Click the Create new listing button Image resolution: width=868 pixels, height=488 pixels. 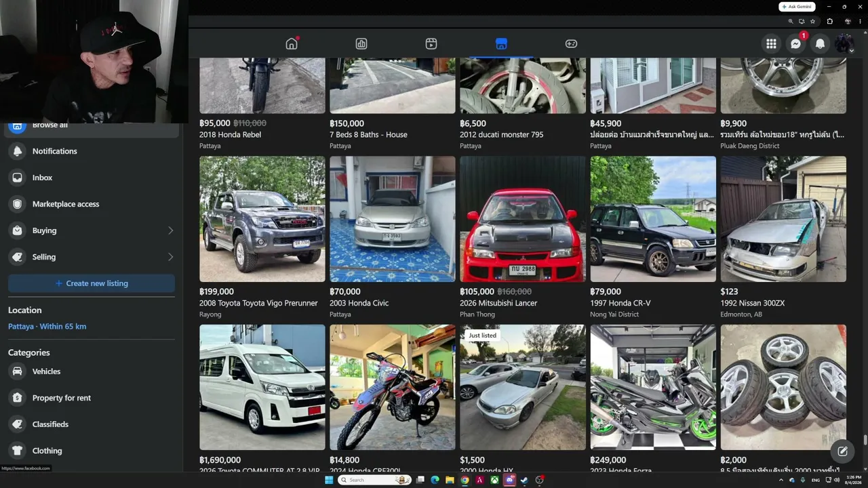[92, 283]
